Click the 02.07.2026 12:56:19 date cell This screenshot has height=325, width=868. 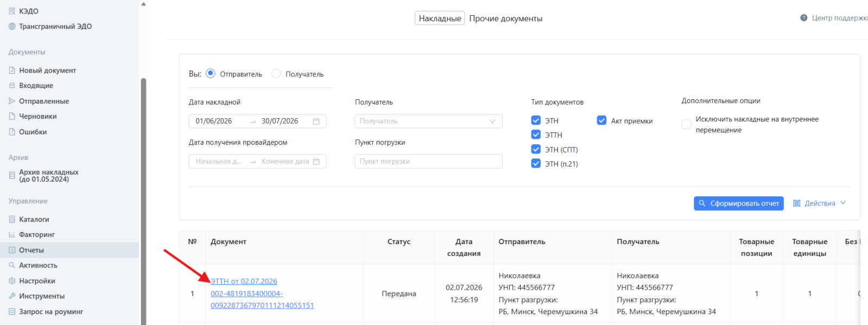click(x=464, y=294)
